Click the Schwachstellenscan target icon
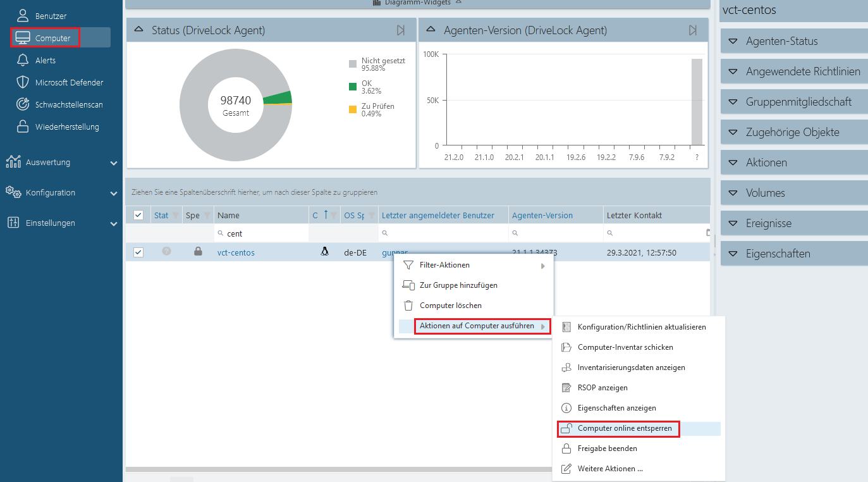 [23, 104]
